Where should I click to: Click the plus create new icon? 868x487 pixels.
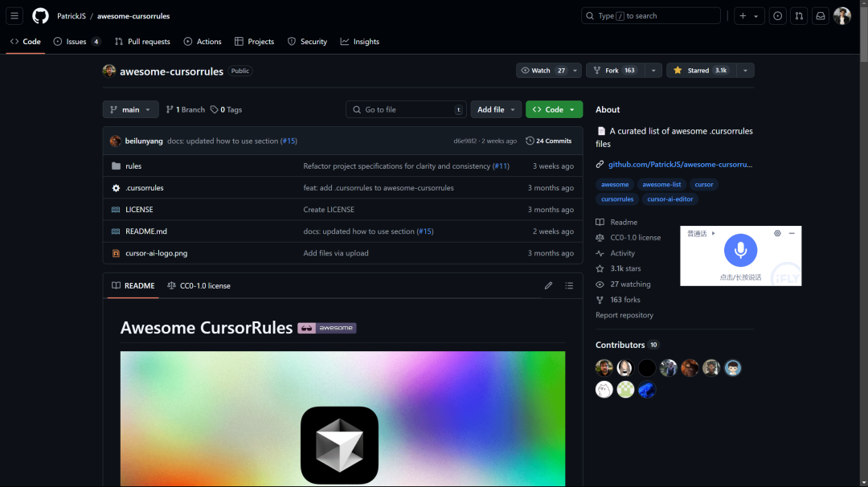click(x=743, y=16)
